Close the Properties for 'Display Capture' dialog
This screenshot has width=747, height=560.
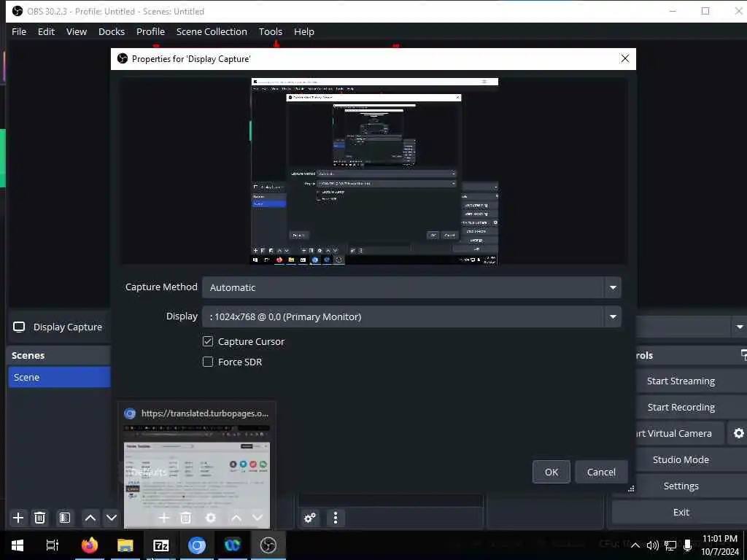[625, 58]
